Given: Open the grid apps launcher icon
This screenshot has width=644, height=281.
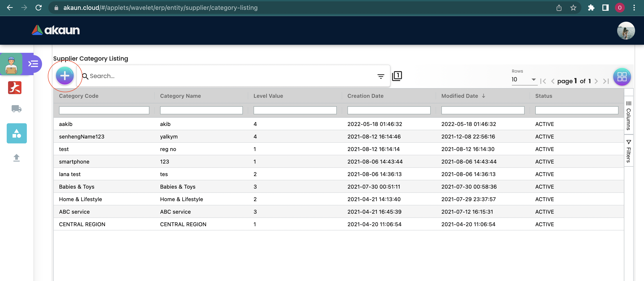Looking at the screenshot, I should [x=622, y=77].
